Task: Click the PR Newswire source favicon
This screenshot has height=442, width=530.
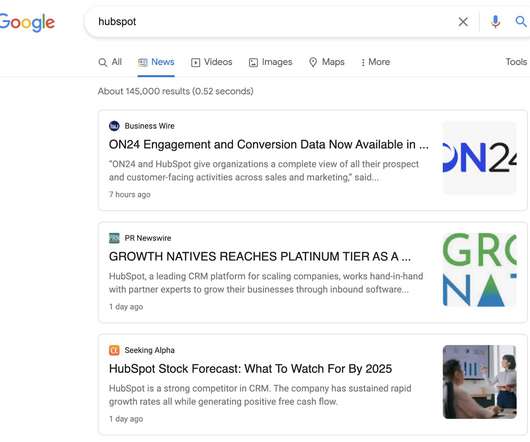Action: [114, 238]
